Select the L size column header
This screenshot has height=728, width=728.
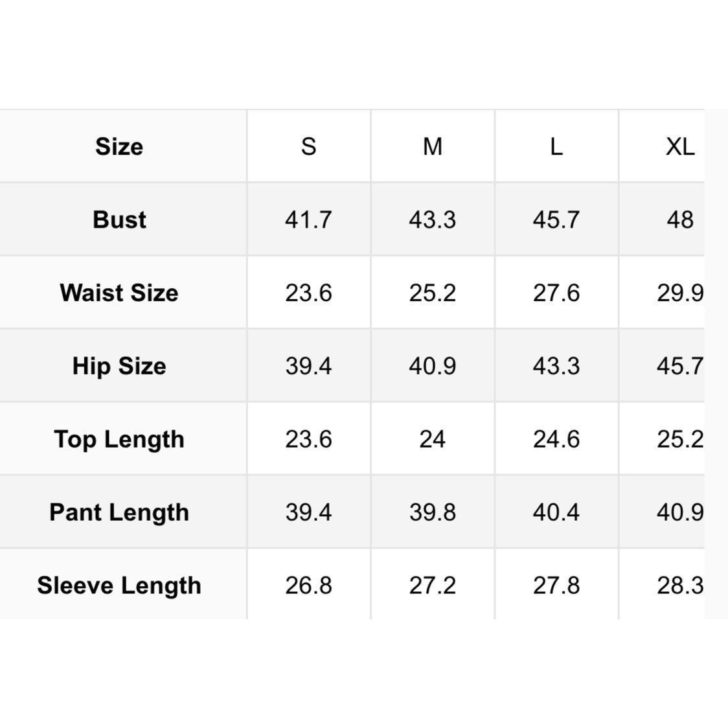pyautogui.click(x=556, y=147)
